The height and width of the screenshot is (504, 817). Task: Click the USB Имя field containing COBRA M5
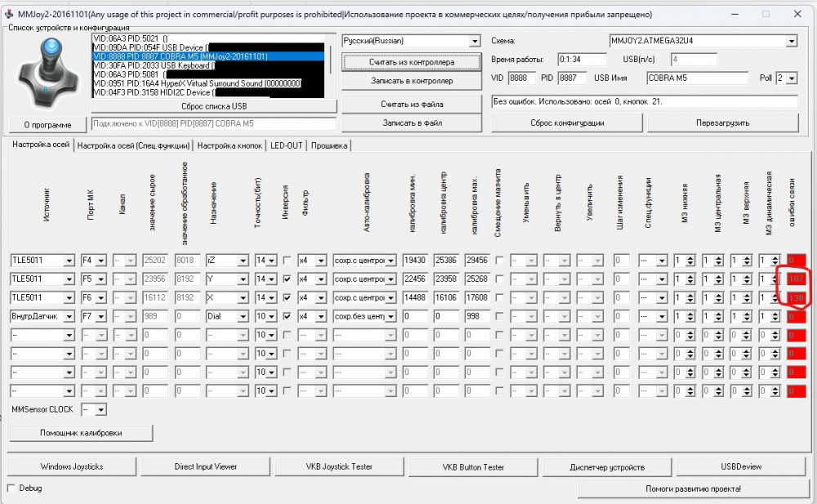click(x=697, y=78)
